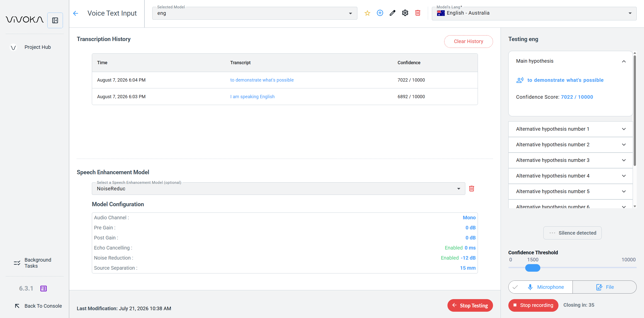Switch to File input source
This screenshot has width=644, height=318.
[604, 287]
